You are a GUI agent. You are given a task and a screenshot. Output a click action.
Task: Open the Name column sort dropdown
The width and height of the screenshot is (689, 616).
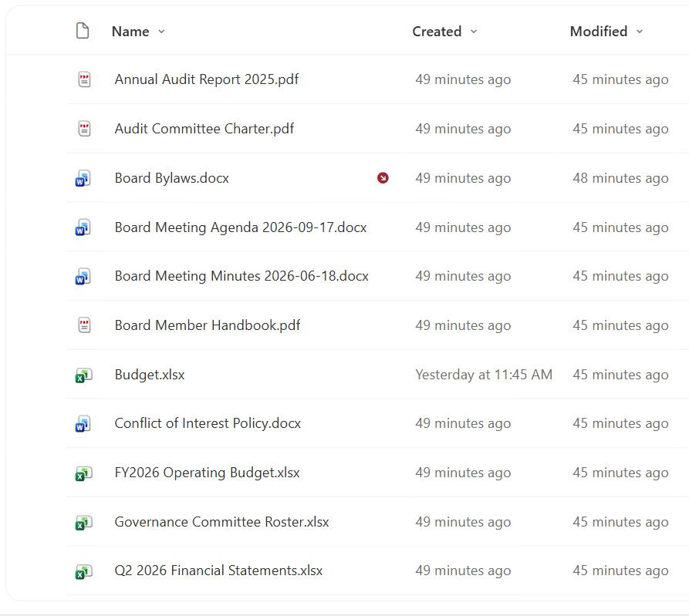click(x=161, y=31)
